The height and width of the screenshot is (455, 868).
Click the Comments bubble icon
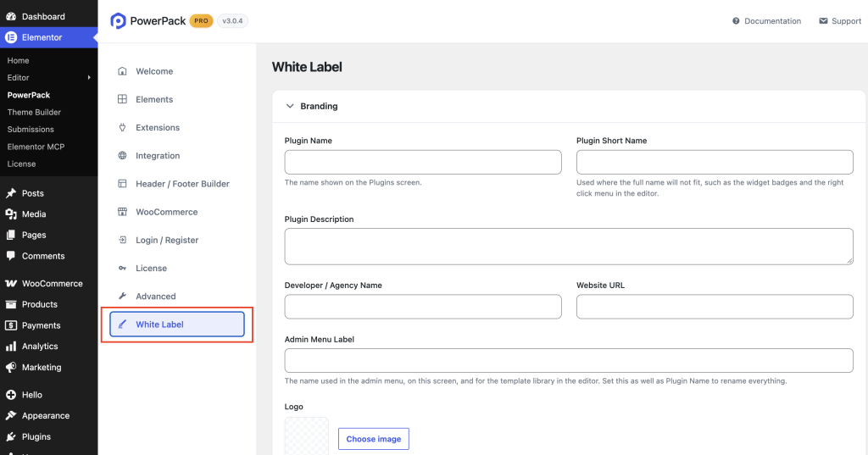coord(10,256)
